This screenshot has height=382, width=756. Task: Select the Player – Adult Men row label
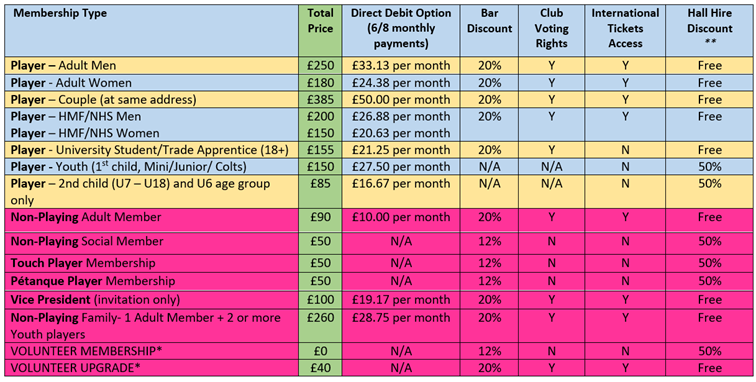pyautogui.click(x=64, y=66)
